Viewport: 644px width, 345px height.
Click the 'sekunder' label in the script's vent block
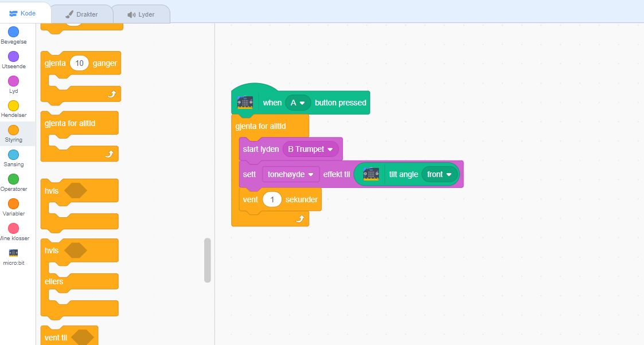pos(302,200)
